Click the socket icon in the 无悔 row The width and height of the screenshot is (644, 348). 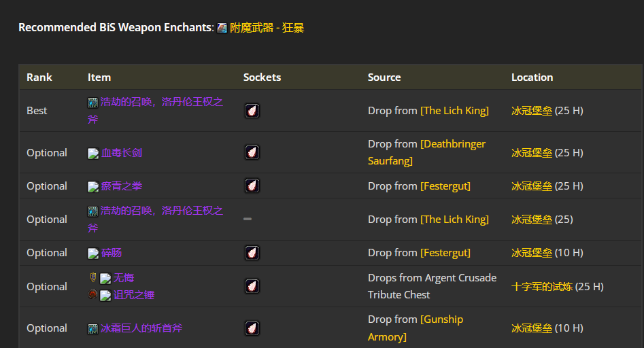[252, 286]
